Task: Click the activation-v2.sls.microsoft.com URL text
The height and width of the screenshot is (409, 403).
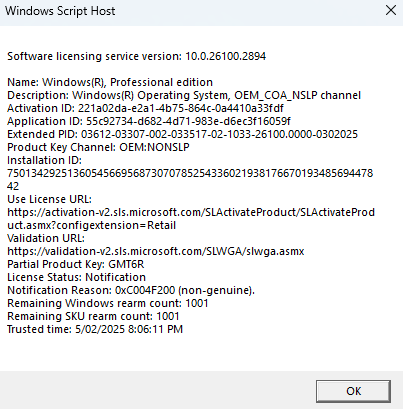Action: pyautogui.click(x=191, y=219)
